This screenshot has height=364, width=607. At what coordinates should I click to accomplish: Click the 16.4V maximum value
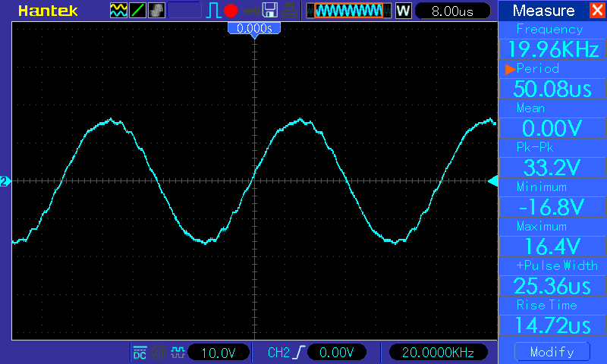tap(553, 246)
